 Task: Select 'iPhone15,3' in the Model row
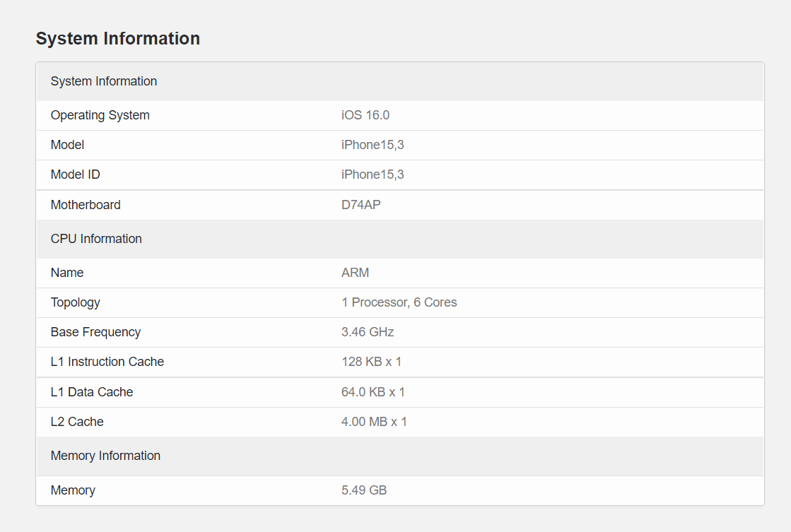coord(373,146)
